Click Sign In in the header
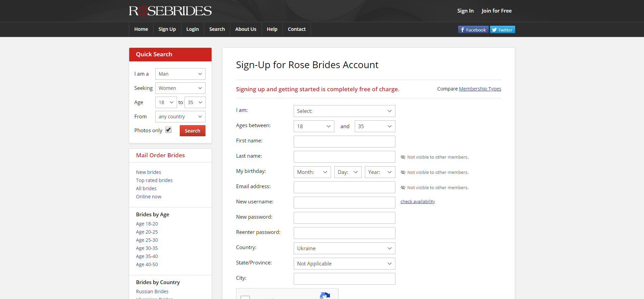Image resolution: width=644 pixels, height=299 pixels. [x=465, y=11]
